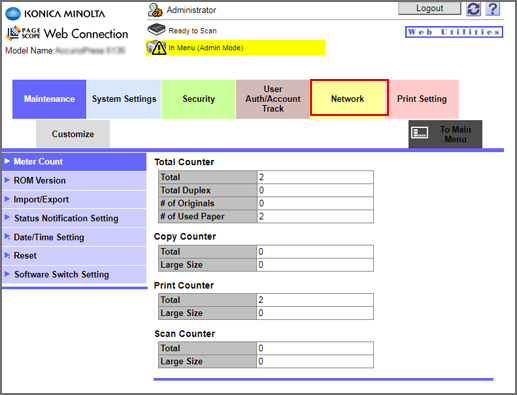
Task: Open Software Switch Setting menu item
Action: [x=74, y=275]
